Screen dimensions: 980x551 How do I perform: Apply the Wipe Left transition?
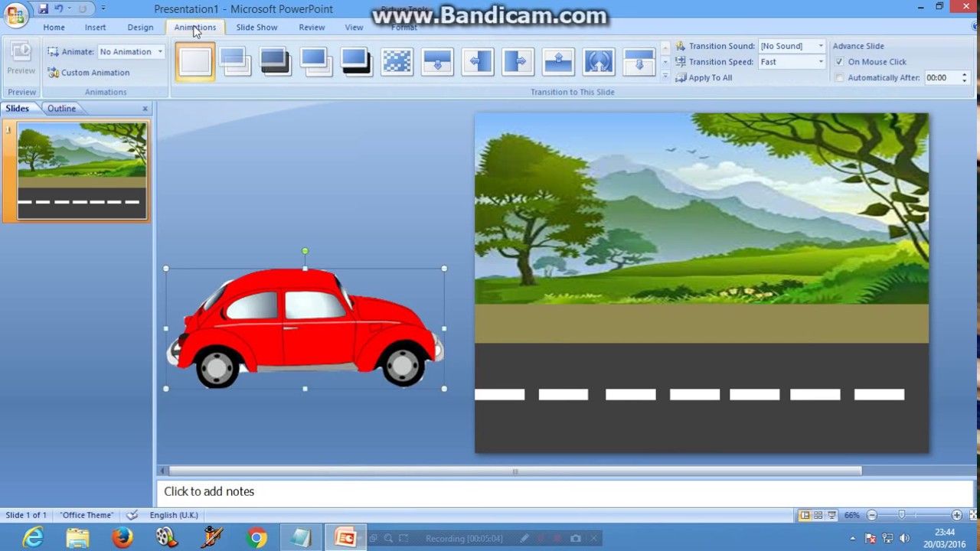pyautogui.click(x=478, y=61)
